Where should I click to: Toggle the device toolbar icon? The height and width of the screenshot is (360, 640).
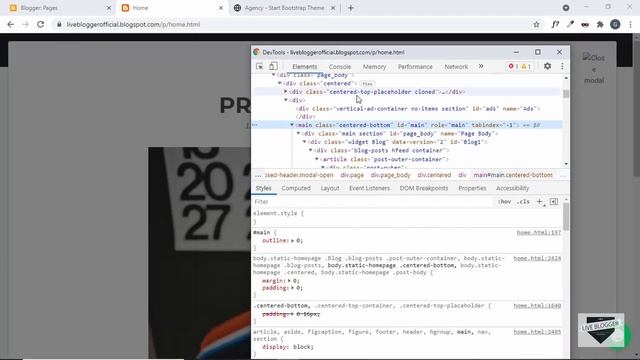tap(273, 66)
